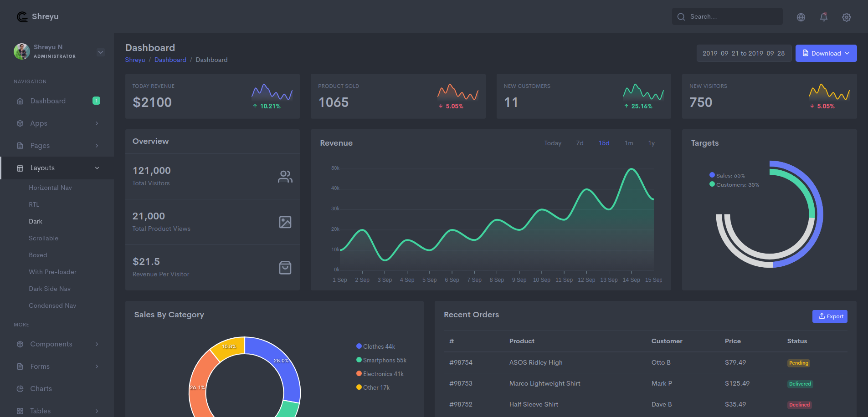The image size is (868, 417).
Task: Toggle the Electronics 41k legend entry
Action: tap(380, 374)
